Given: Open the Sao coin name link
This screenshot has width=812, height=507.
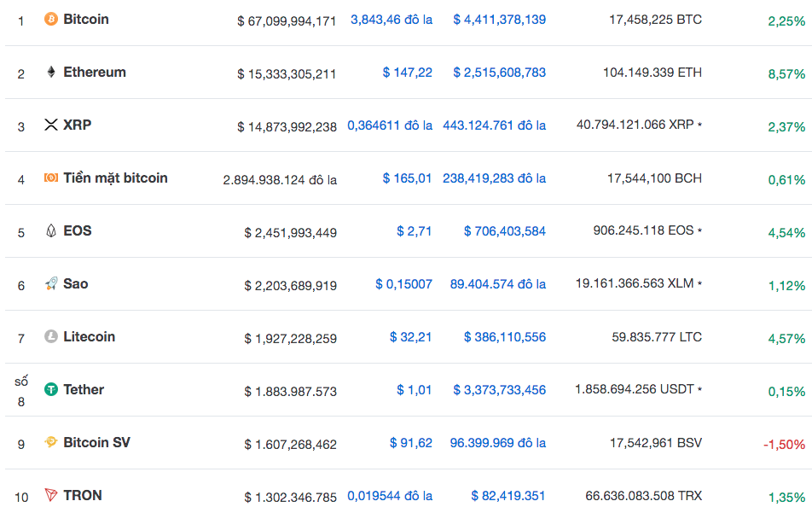Looking at the screenshot, I should point(76,283).
